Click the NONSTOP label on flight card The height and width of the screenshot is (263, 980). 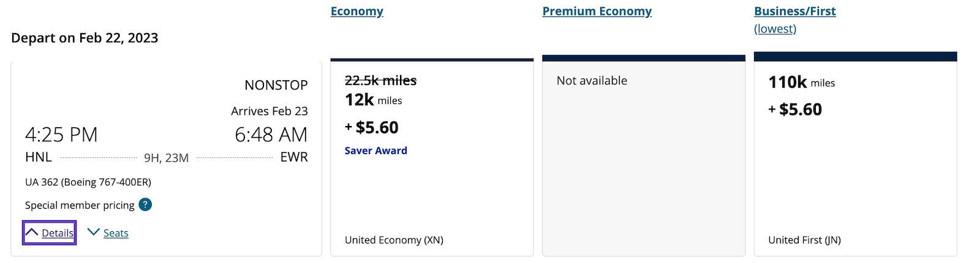click(276, 85)
